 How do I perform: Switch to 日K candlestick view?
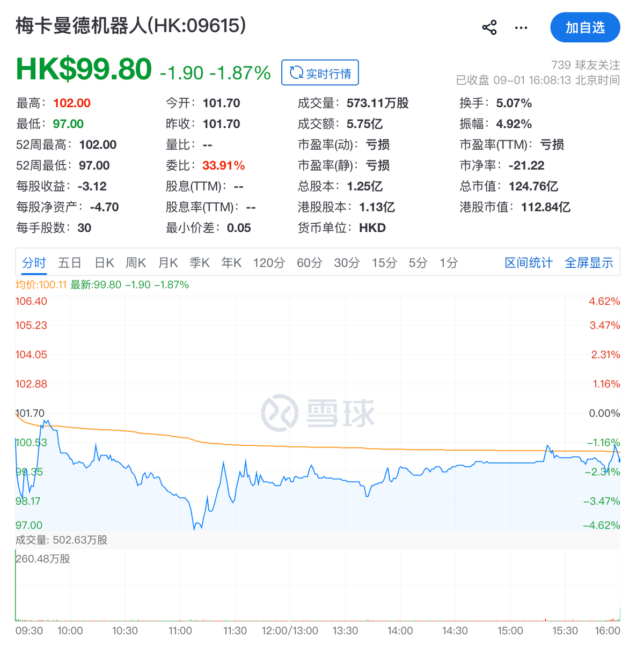[x=104, y=263]
